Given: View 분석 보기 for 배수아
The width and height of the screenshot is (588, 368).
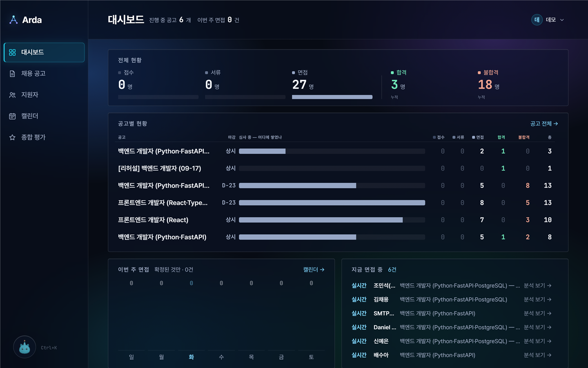Looking at the screenshot, I should click(537, 355).
